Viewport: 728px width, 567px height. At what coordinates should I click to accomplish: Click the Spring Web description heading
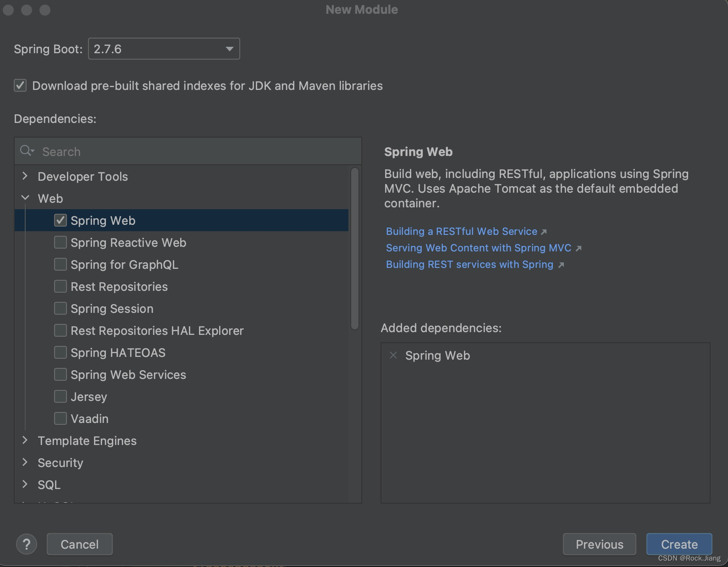pyautogui.click(x=418, y=152)
